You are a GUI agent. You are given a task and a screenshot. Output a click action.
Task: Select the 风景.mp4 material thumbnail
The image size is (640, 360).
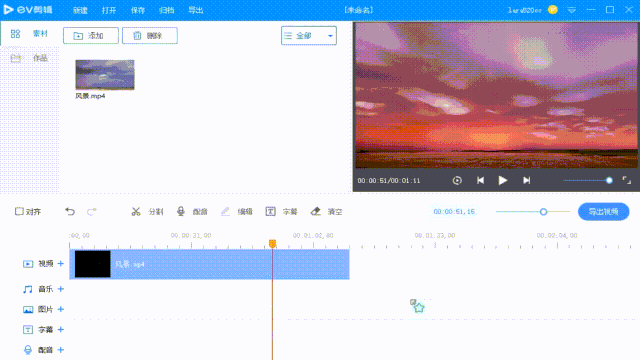pyautogui.click(x=105, y=75)
